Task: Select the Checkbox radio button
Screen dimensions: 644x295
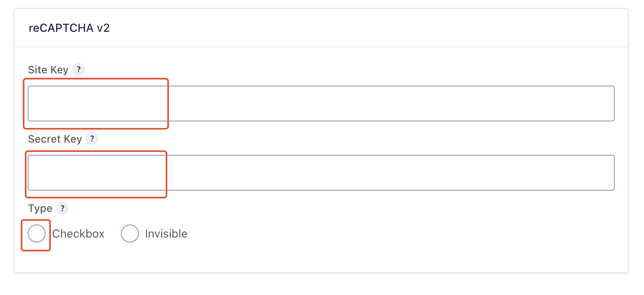Action: (37, 234)
